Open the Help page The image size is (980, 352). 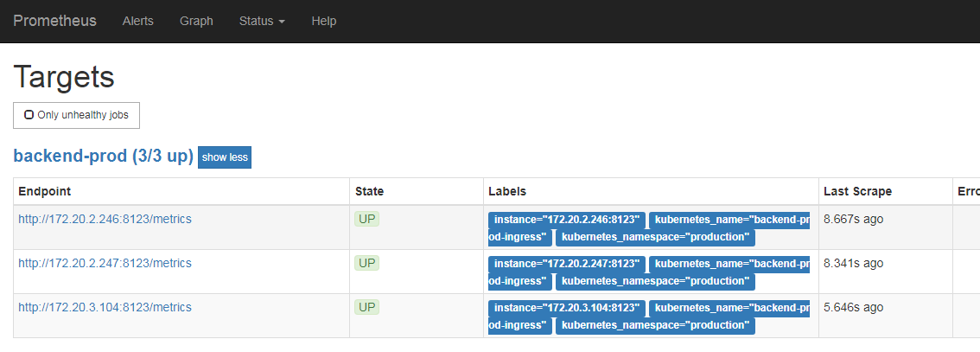[x=324, y=21]
